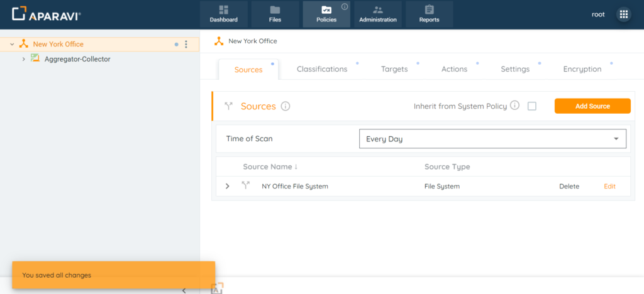Switch to the Classifications tab
Image resolution: width=644 pixels, height=294 pixels.
pyautogui.click(x=321, y=69)
